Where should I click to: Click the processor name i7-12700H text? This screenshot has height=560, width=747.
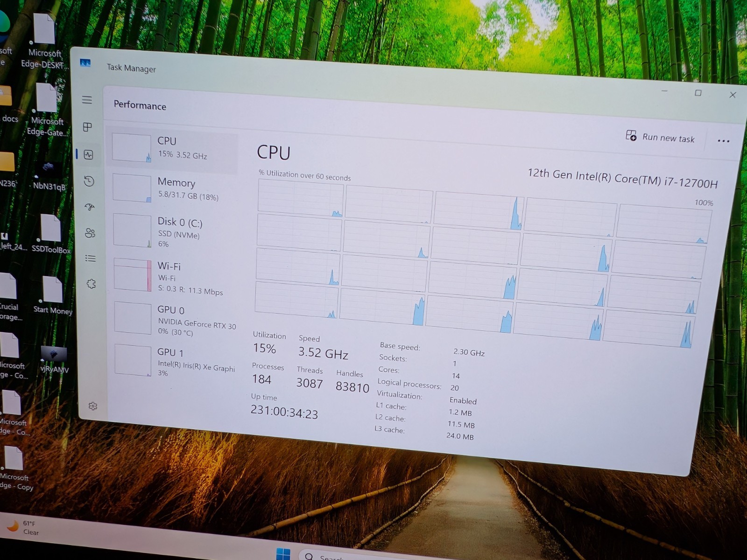click(x=622, y=178)
